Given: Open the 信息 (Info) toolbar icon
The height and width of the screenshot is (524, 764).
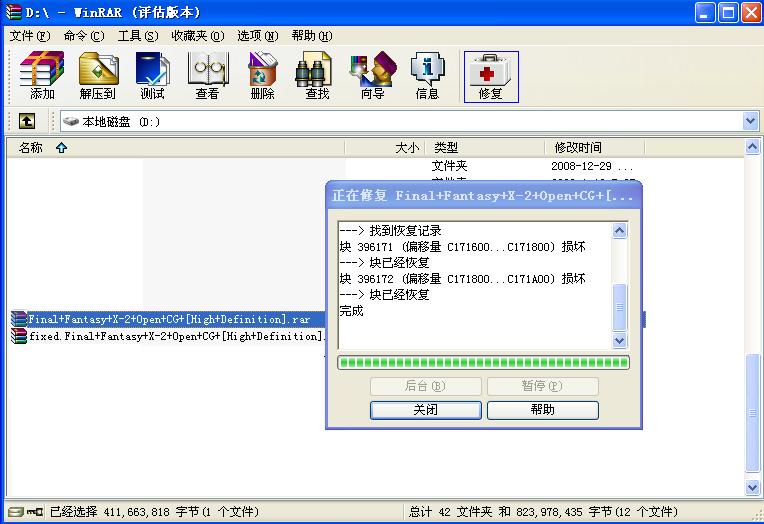Looking at the screenshot, I should pos(427,76).
